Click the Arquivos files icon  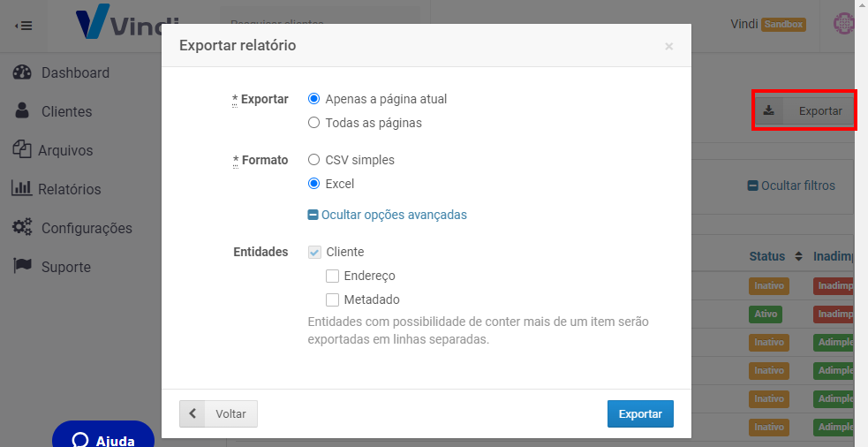(x=22, y=150)
